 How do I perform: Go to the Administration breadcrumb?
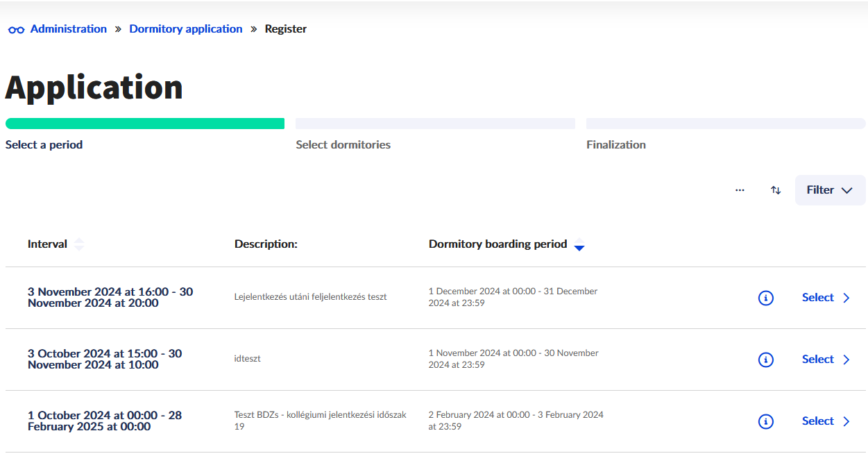pos(69,29)
